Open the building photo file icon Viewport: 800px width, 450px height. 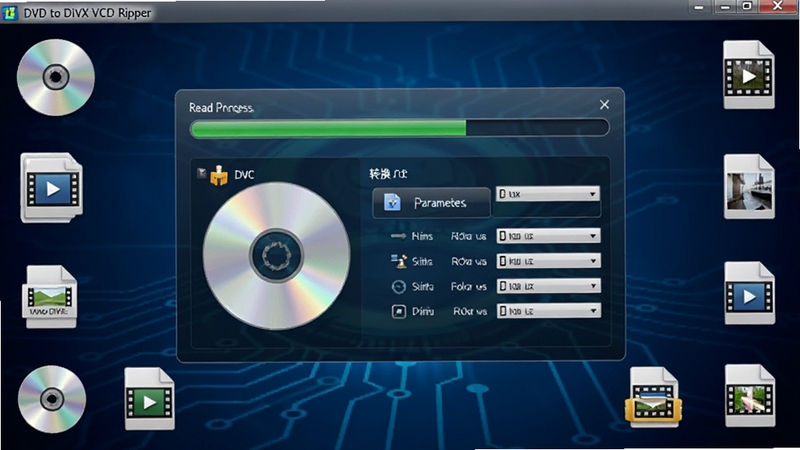(749, 187)
